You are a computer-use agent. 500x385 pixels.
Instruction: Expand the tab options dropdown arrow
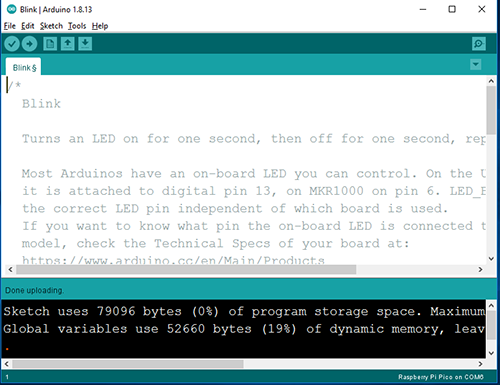[476, 64]
